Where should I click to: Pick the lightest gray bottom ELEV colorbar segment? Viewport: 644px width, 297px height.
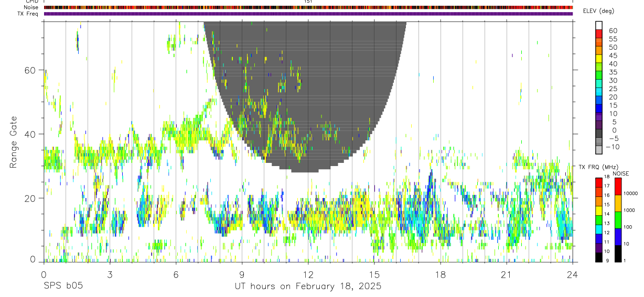point(599,149)
